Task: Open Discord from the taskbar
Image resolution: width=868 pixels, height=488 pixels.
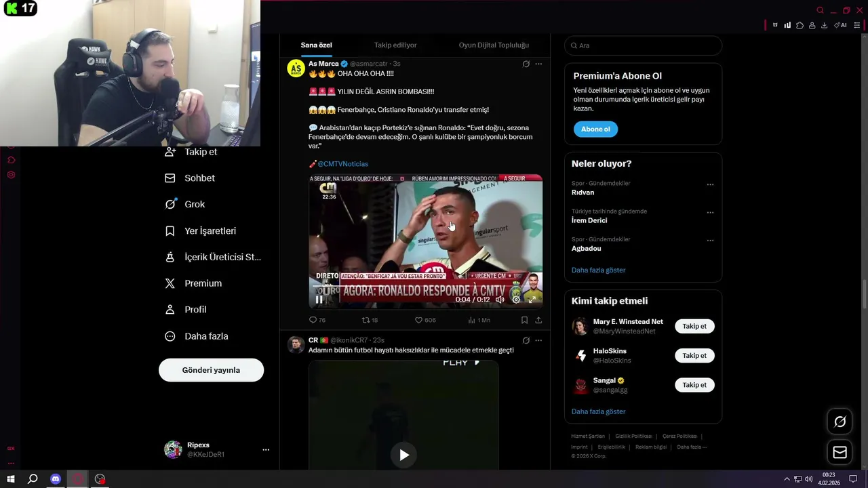Action: click(x=56, y=479)
